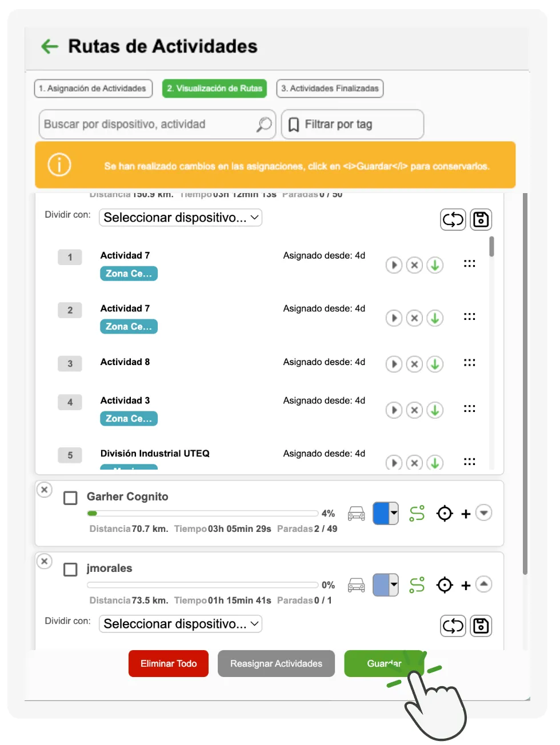The height and width of the screenshot is (745, 560).
Task: Click the Reasignar Actividades button
Action: point(276,663)
